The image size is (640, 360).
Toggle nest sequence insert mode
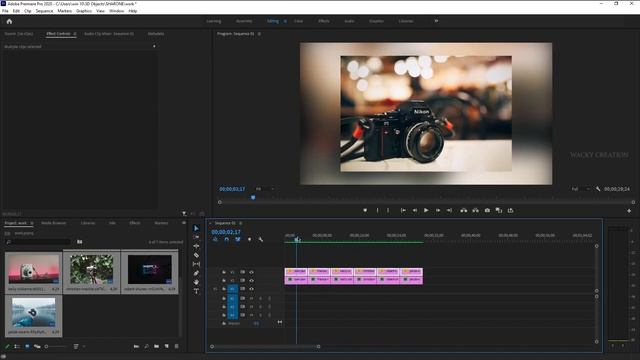point(215,240)
